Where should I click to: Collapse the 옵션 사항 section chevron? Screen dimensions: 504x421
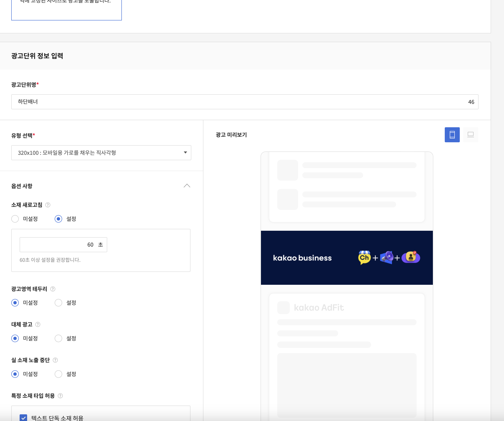click(187, 186)
